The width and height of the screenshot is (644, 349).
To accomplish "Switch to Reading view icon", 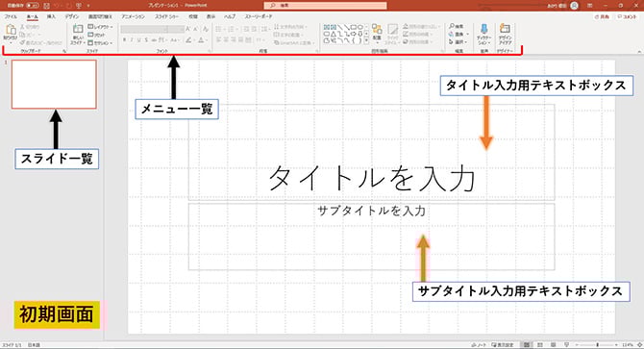I will click(554, 345).
